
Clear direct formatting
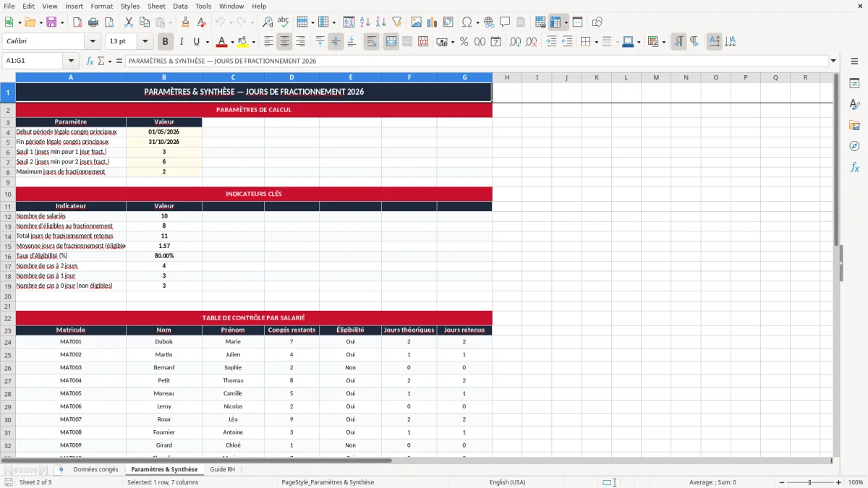click(202, 22)
